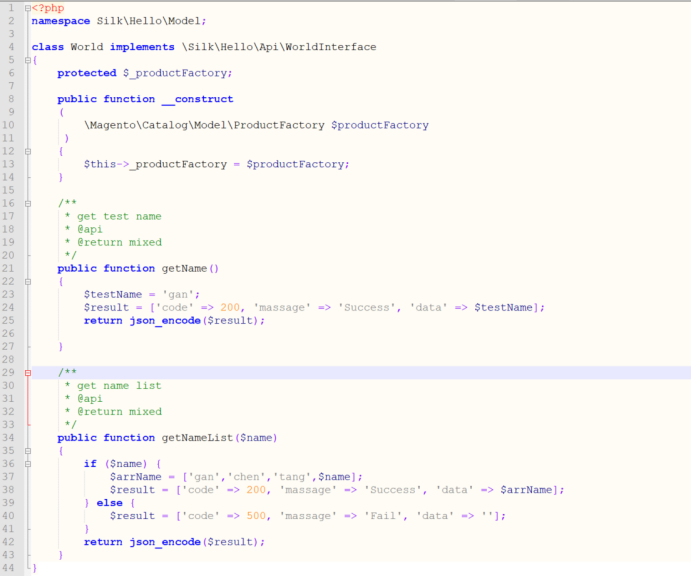The width and height of the screenshot is (692, 576).
Task: Click the number 200 on line 38
Action: 256,490
